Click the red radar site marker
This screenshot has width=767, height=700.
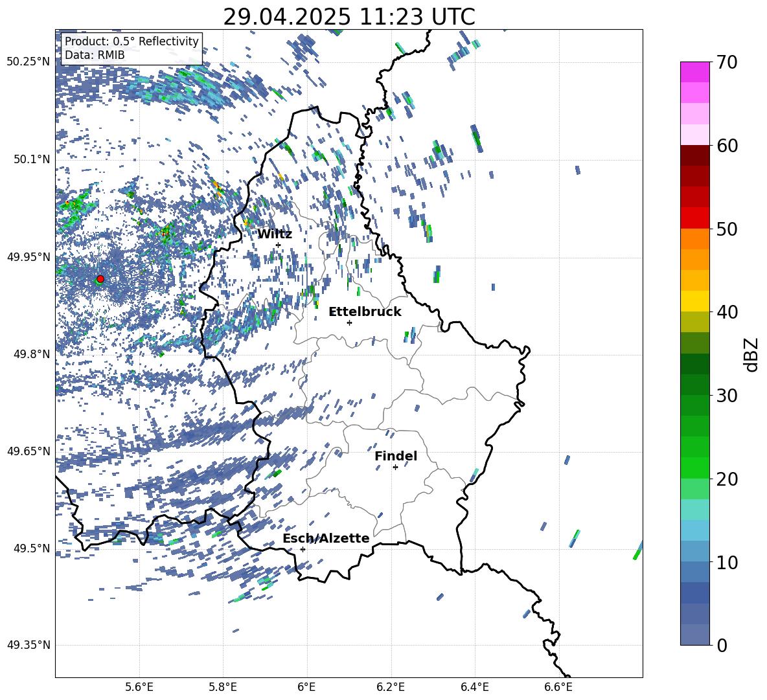(100, 278)
